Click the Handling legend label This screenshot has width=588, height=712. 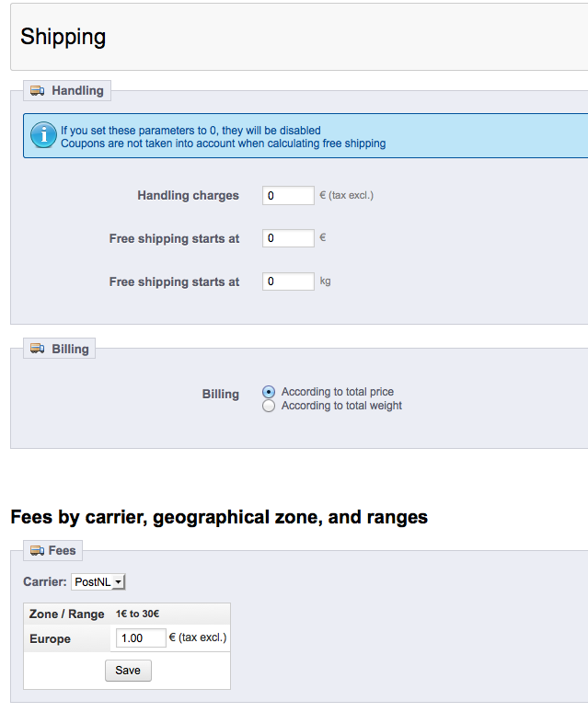(x=77, y=90)
